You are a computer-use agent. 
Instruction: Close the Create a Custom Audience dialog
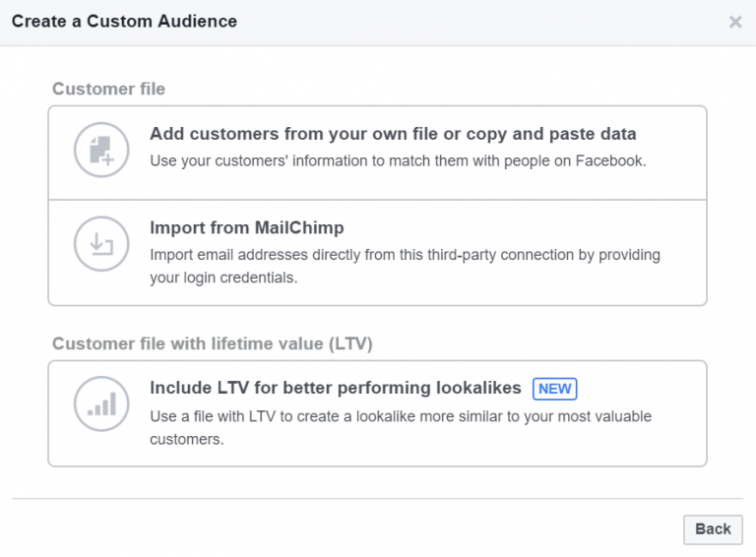point(734,22)
